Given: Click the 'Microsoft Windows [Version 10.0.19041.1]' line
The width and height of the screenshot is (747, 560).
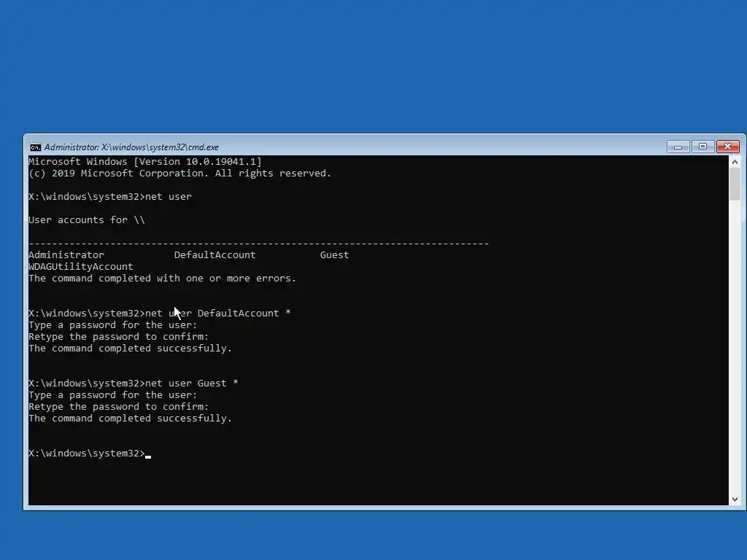Looking at the screenshot, I should point(145,161).
